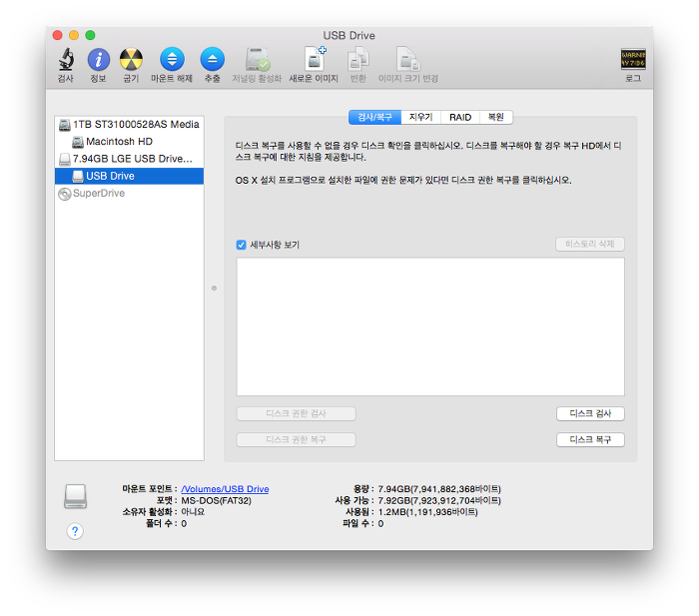Click the 디스크 검사 button
The image size is (699, 616).
pyautogui.click(x=590, y=413)
